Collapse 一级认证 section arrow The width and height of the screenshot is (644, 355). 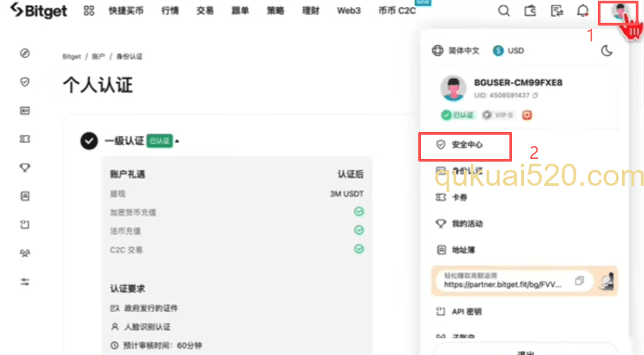tap(177, 142)
